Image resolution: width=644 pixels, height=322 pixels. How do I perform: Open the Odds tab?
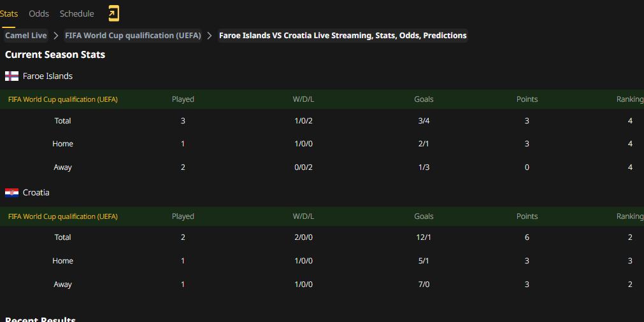tap(39, 13)
